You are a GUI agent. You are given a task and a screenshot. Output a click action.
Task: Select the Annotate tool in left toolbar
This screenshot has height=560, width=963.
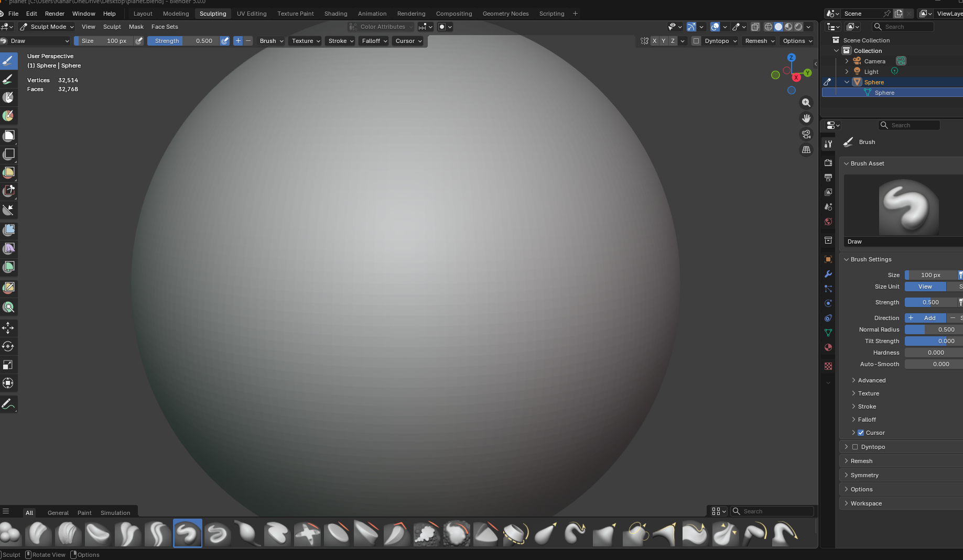[8, 404]
